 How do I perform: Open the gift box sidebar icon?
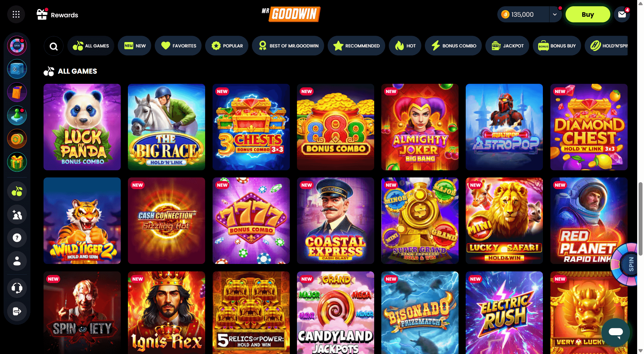[17, 162]
